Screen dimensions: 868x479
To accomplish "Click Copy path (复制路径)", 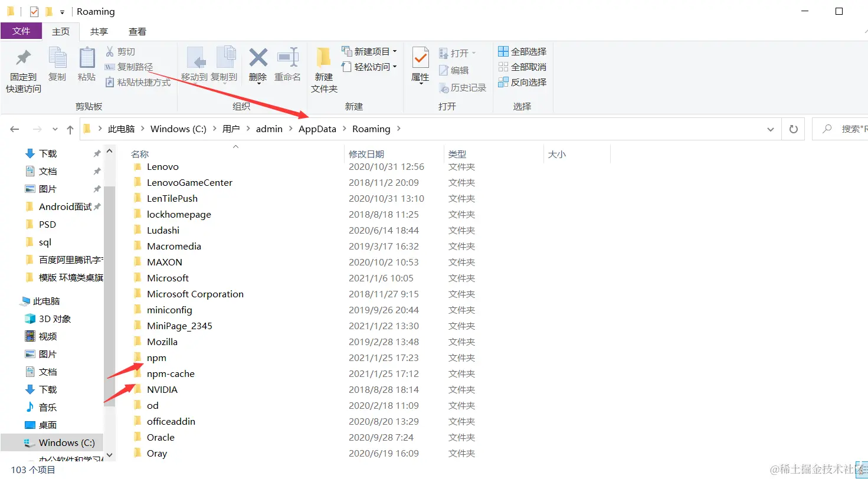I will click(129, 67).
